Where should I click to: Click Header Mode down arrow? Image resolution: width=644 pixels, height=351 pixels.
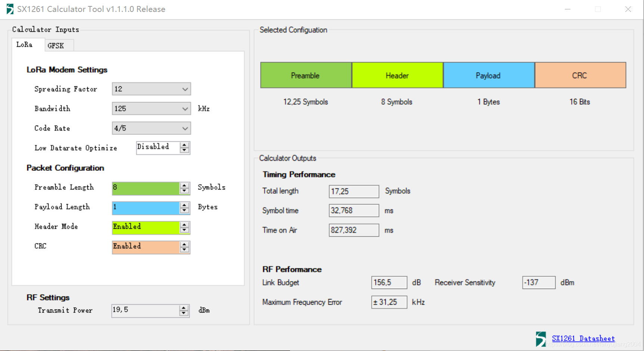coord(184,231)
